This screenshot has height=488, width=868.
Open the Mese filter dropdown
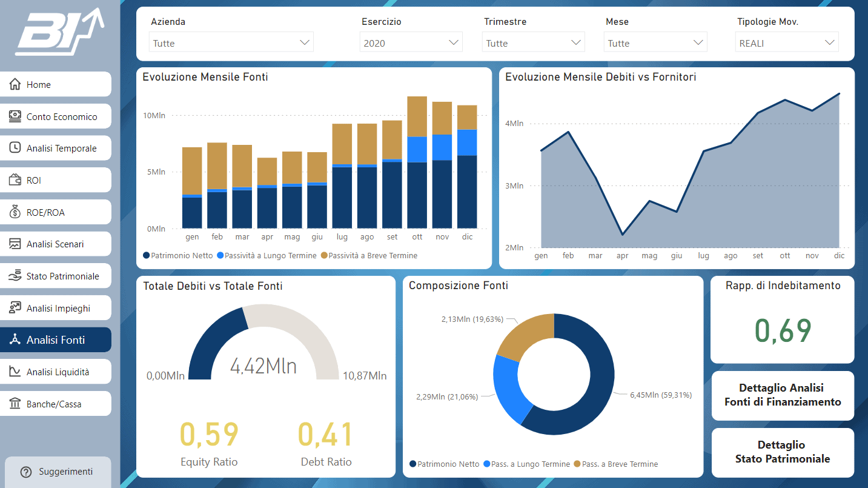click(655, 42)
